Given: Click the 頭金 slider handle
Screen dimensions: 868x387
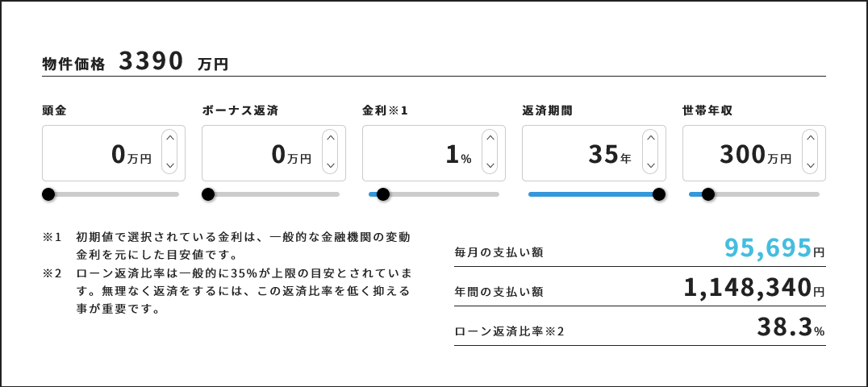Looking at the screenshot, I should pos(48,194).
